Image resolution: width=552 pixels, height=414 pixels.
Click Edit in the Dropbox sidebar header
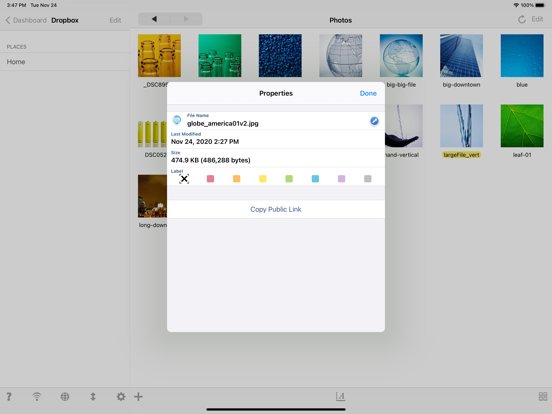[115, 20]
